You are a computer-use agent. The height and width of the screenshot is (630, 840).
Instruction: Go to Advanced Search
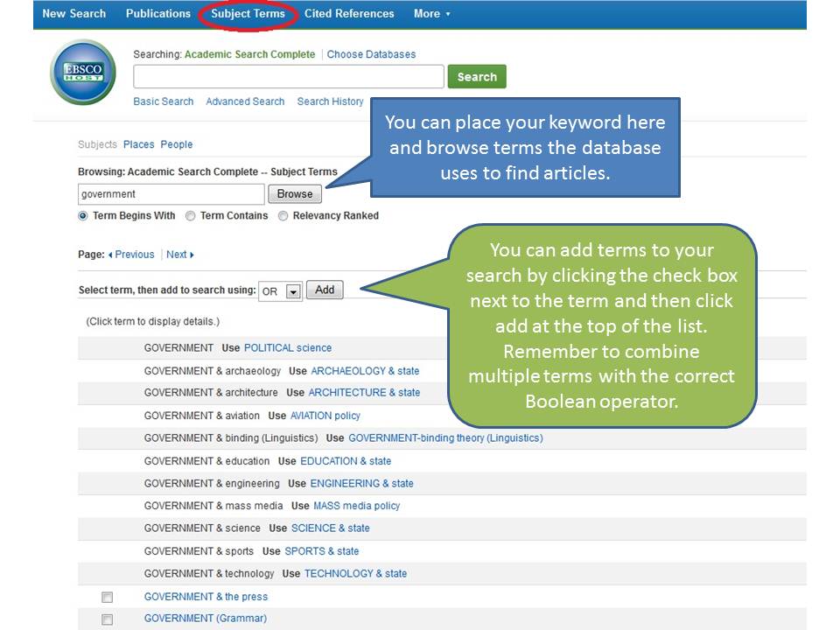pyautogui.click(x=244, y=101)
